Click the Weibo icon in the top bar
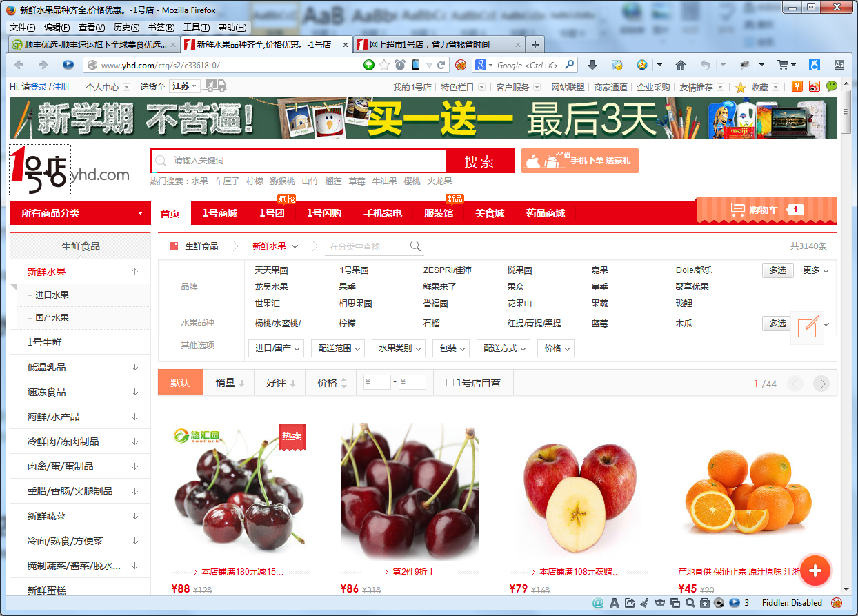This screenshot has height=616, width=858. [x=814, y=87]
